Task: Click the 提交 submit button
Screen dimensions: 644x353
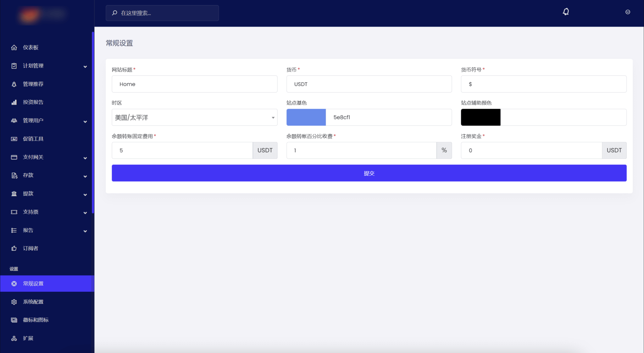Action: click(x=369, y=173)
